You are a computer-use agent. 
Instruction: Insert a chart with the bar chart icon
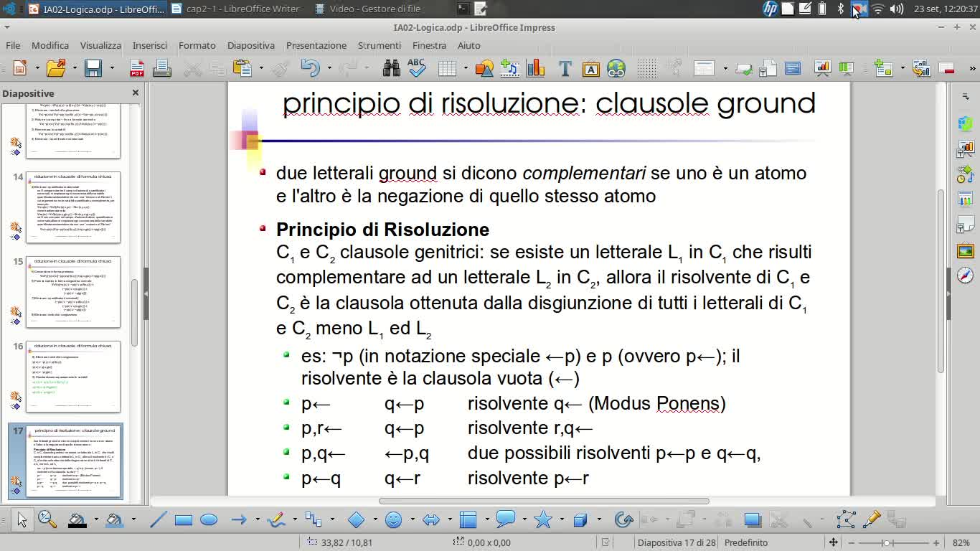click(x=535, y=68)
